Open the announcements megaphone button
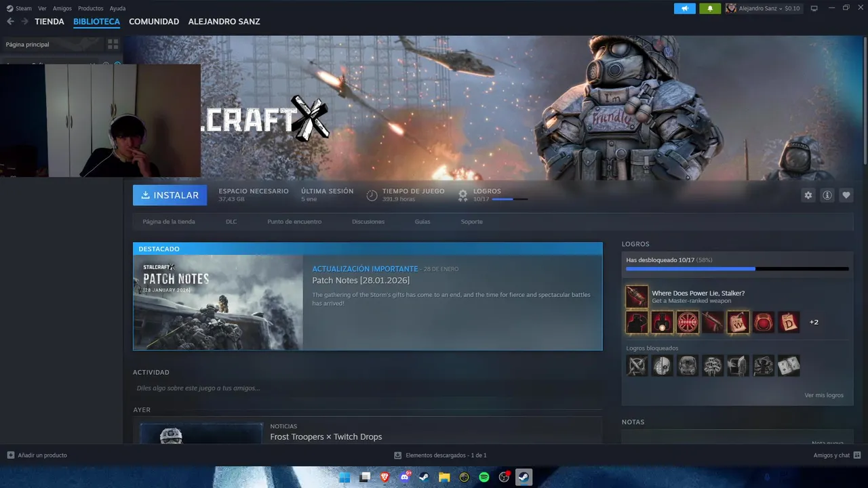Image resolution: width=868 pixels, height=488 pixels. click(685, 8)
